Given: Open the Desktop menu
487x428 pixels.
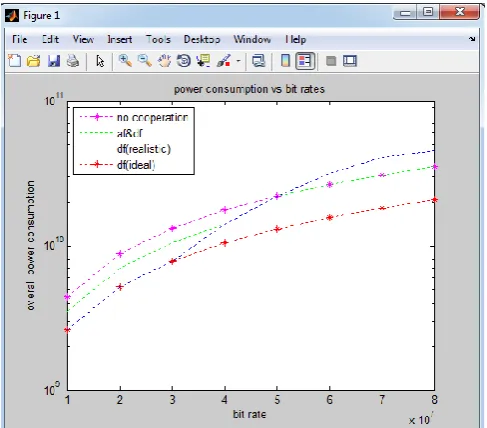Looking at the screenshot, I should click(202, 39).
